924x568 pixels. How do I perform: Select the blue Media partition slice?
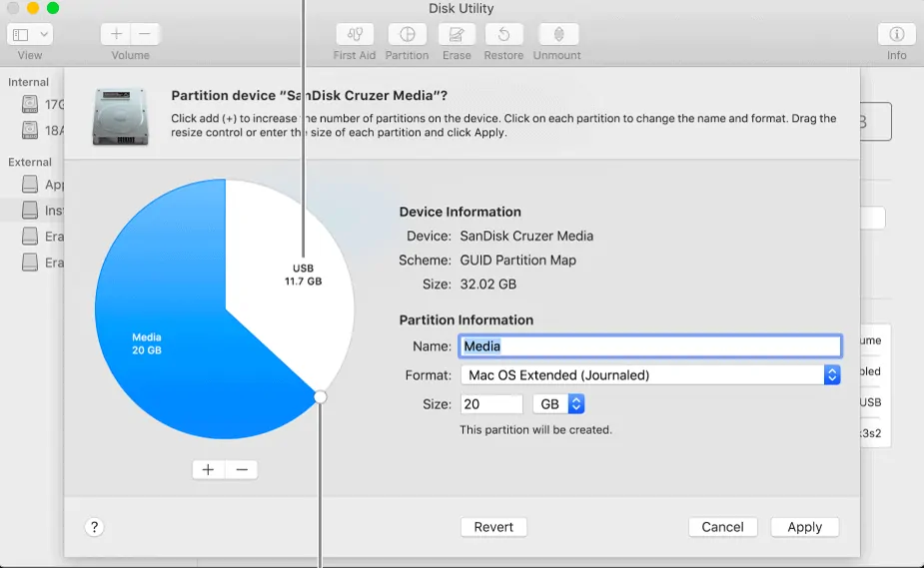(x=160, y=339)
